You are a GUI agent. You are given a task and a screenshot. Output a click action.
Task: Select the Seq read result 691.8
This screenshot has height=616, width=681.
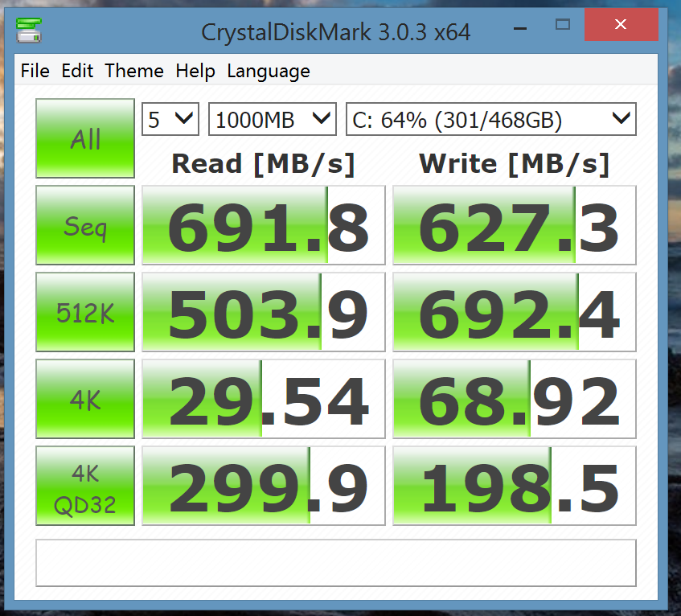click(x=264, y=225)
